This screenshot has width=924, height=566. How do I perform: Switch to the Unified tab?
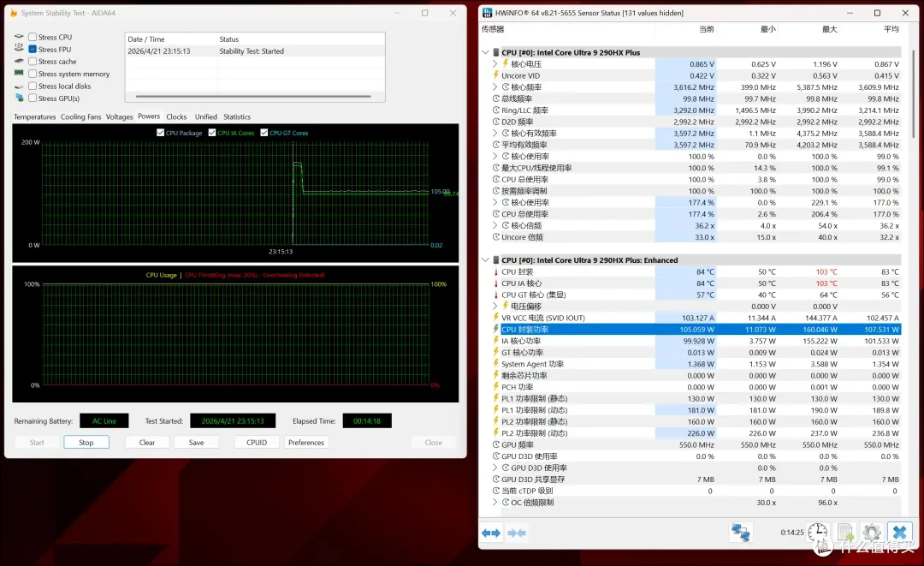(x=205, y=116)
